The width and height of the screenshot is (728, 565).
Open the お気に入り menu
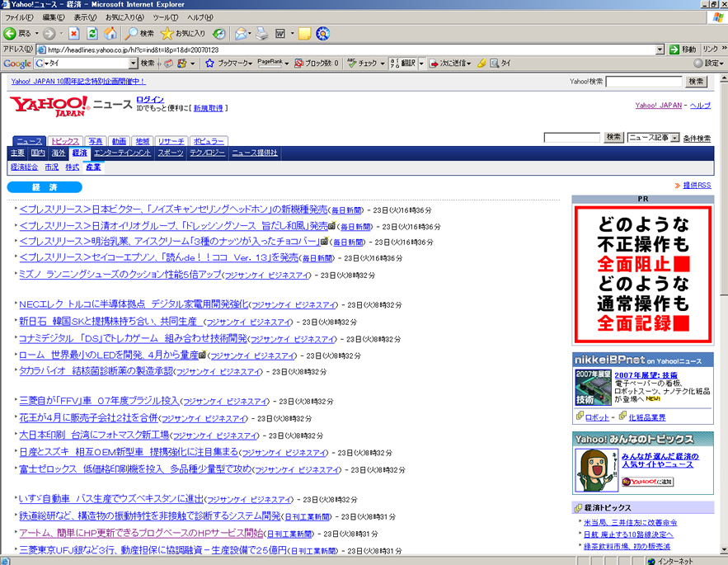(124, 17)
